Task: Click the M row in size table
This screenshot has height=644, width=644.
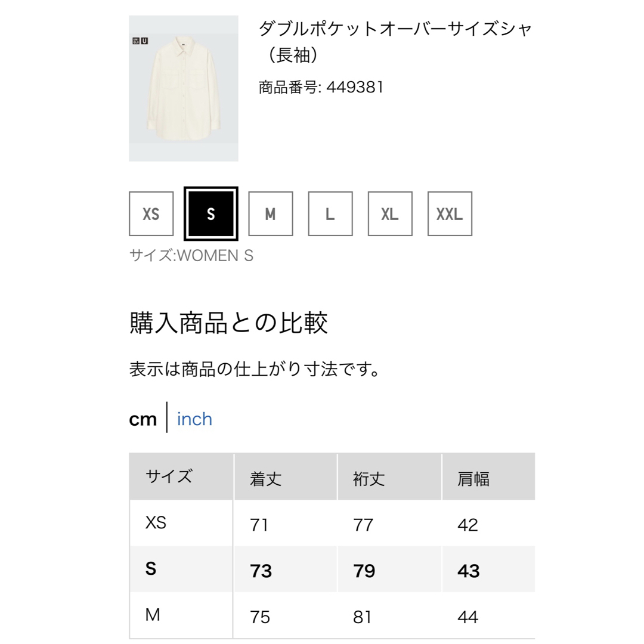Action: [x=332, y=615]
